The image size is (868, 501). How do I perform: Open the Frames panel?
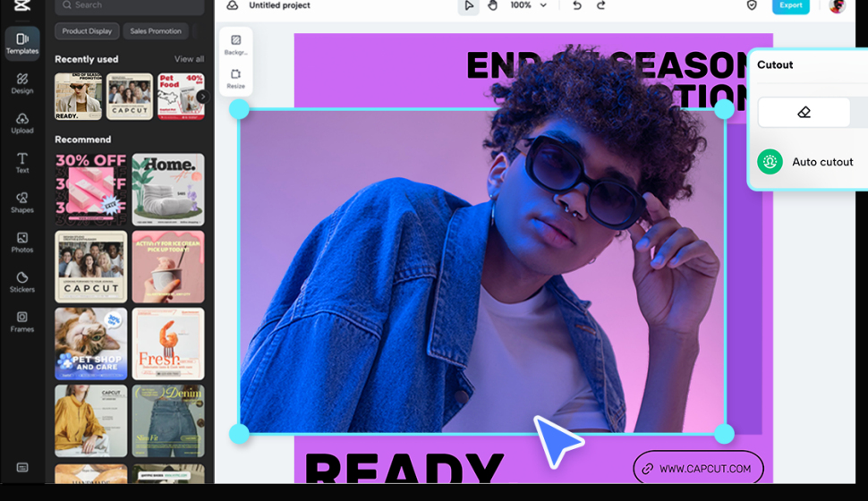(x=22, y=321)
